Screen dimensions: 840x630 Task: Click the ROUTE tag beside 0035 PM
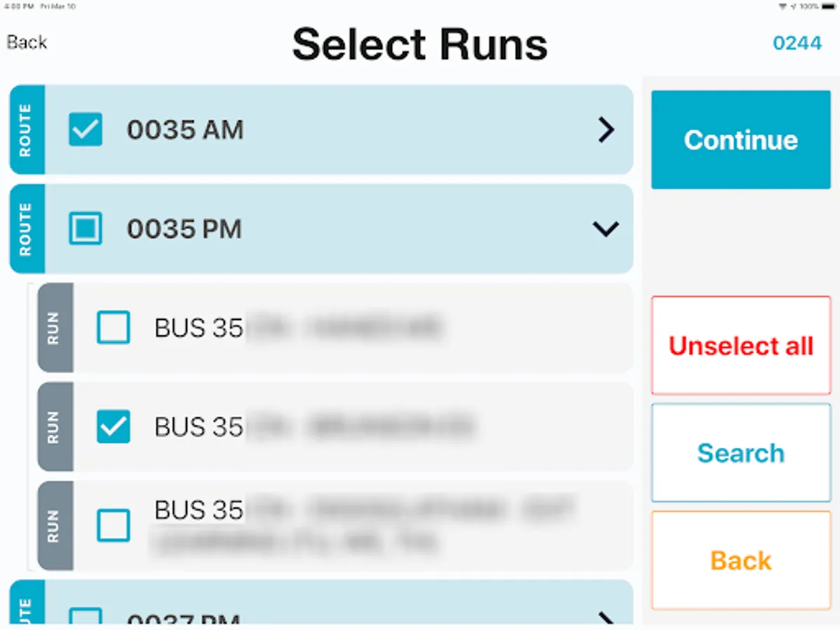[27, 229]
